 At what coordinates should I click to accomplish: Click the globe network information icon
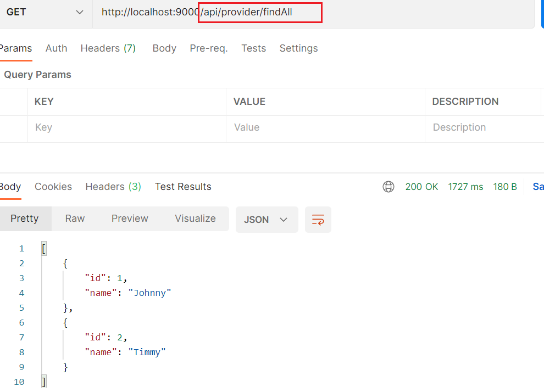(x=388, y=187)
